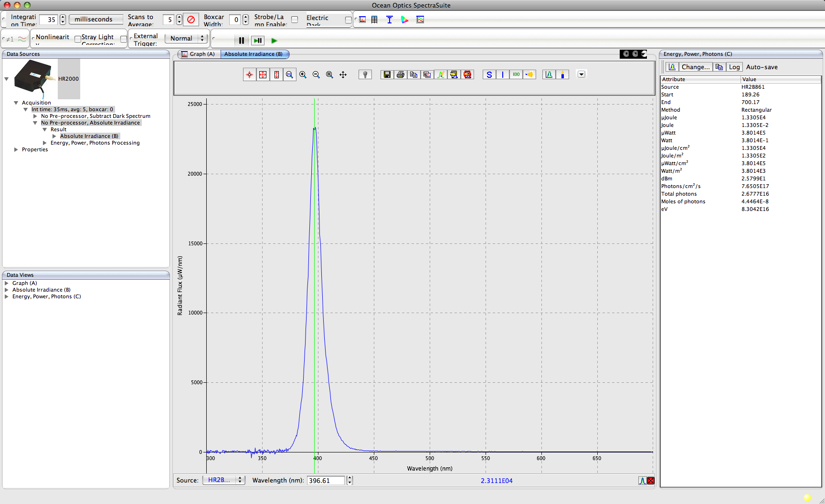Click the Boxcar Width stepper arrows
This screenshot has height=504, width=825.
coord(246,20)
